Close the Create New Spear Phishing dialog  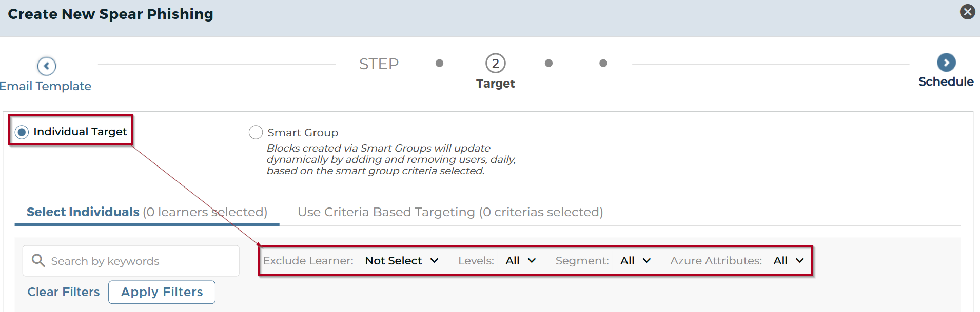tap(967, 12)
